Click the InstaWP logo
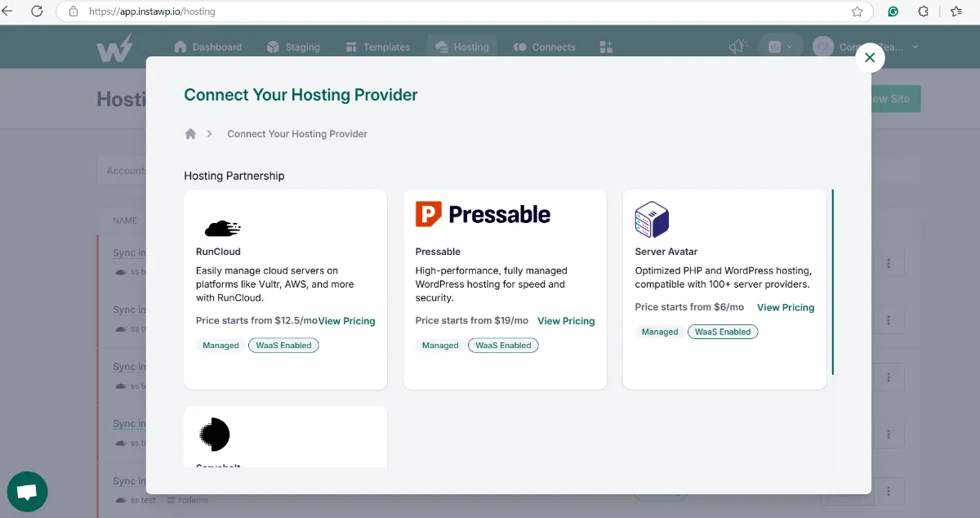Image resolution: width=980 pixels, height=518 pixels. [114, 48]
